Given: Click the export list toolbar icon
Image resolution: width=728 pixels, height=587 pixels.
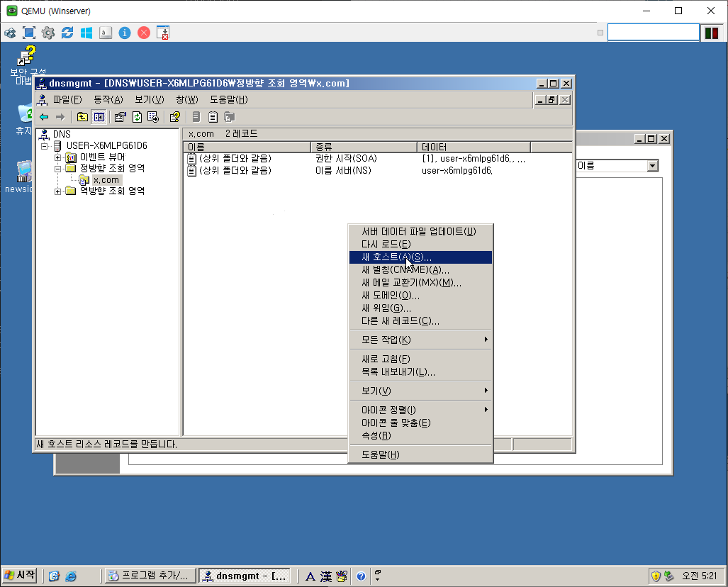Looking at the screenshot, I should 153,117.
